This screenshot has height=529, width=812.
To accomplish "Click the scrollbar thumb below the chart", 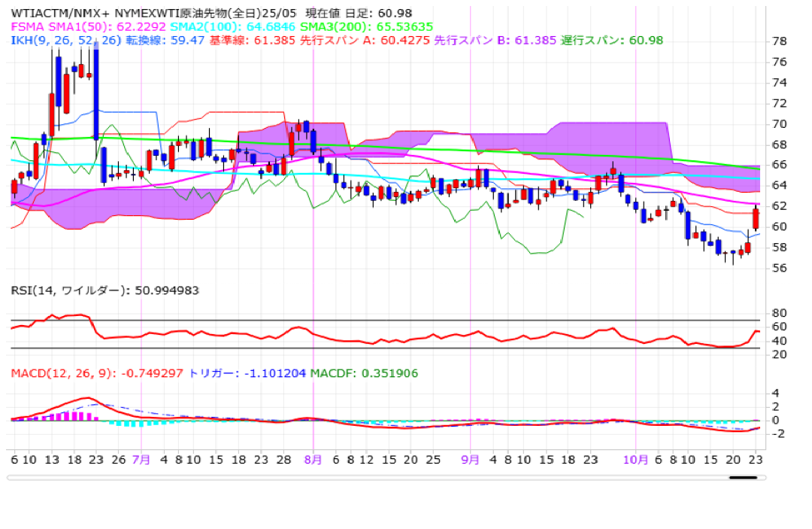I will pyautogui.click(x=743, y=477).
